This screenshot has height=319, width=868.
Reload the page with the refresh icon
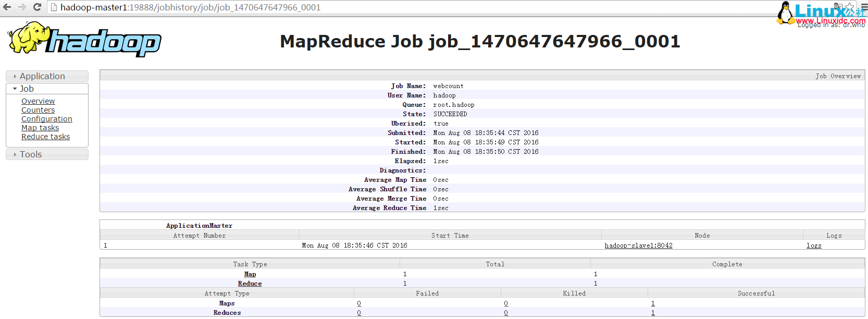(37, 7)
